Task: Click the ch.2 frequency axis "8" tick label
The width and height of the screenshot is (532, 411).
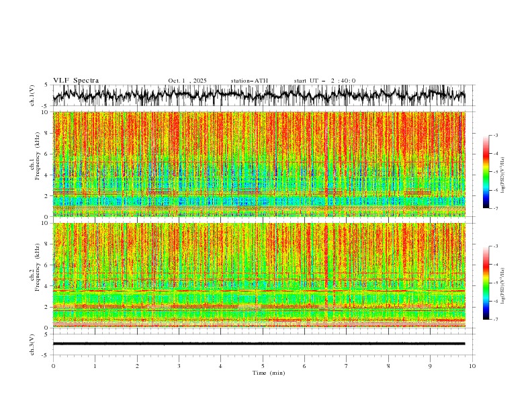Action: coord(47,244)
